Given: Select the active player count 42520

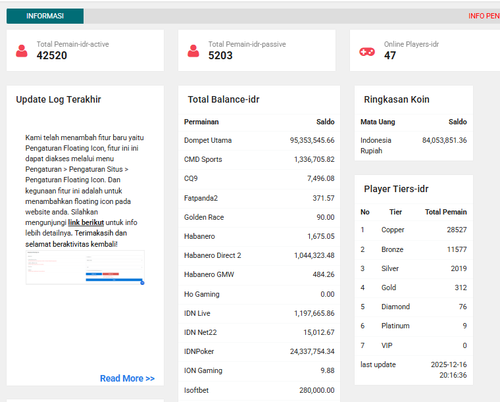Looking at the screenshot, I should [52, 55].
